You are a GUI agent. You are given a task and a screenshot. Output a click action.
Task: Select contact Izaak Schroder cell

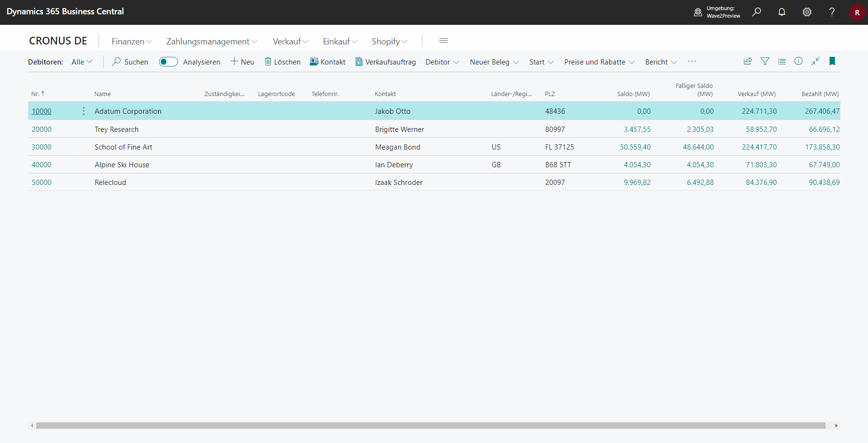pyautogui.click(x=399, y=182)
